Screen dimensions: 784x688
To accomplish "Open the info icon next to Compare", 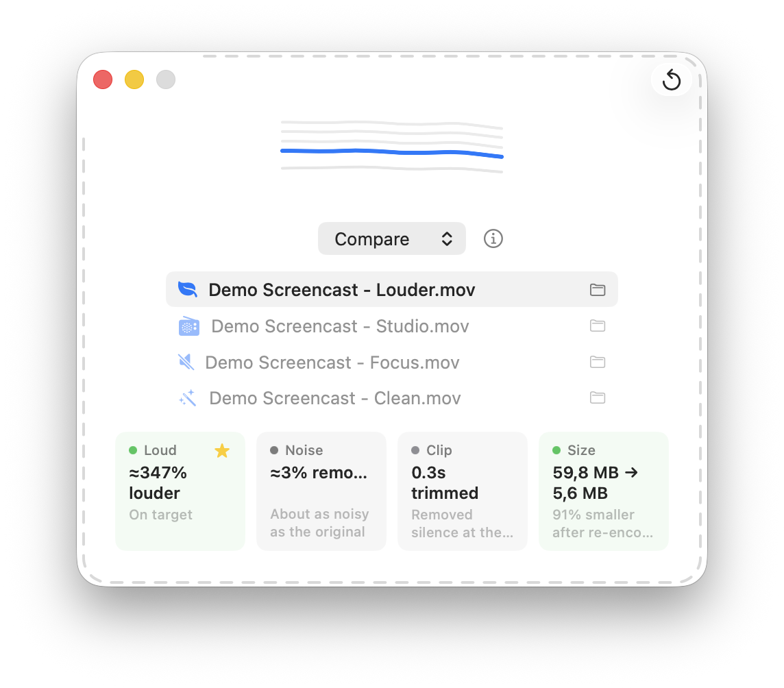I will click(x=493, y=238).
